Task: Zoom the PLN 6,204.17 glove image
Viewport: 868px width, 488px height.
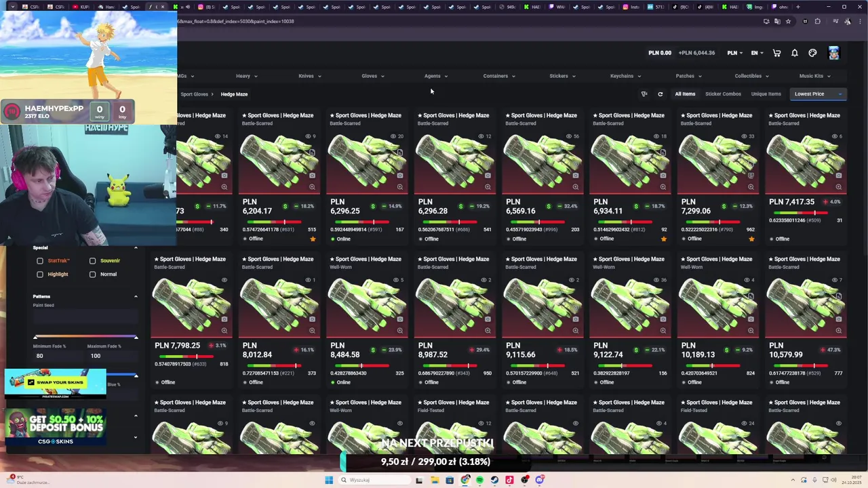Action: [x=312, y=187]
